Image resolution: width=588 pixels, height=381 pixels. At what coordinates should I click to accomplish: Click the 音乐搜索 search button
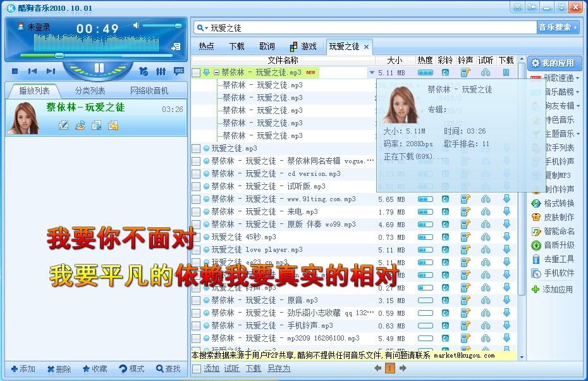tap(558, 27)
